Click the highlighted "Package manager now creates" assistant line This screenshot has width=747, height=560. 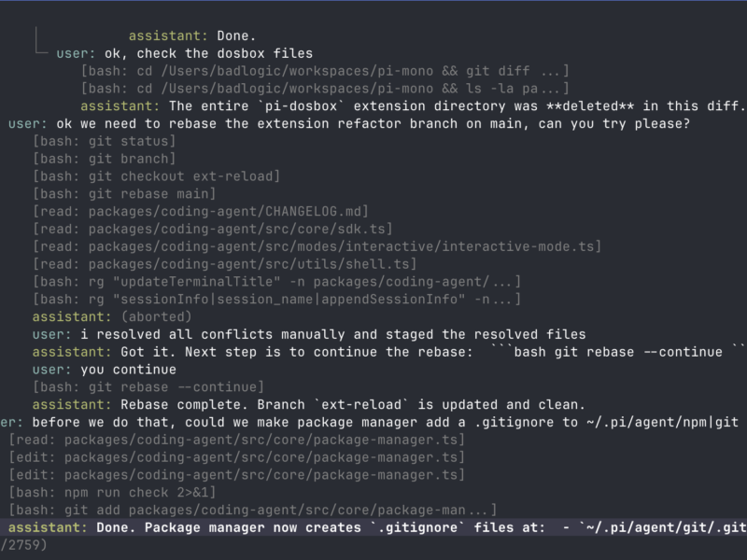pyautogui.click(x=373, y=527)
